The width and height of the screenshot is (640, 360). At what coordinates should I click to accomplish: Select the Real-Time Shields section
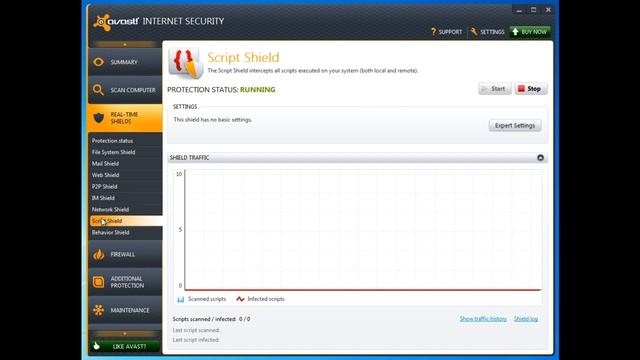pyautogui.click(x=124, y=118)
